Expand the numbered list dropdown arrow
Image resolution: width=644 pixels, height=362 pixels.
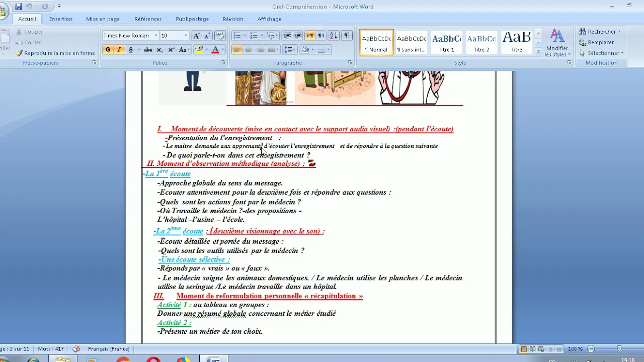(262, 36)
